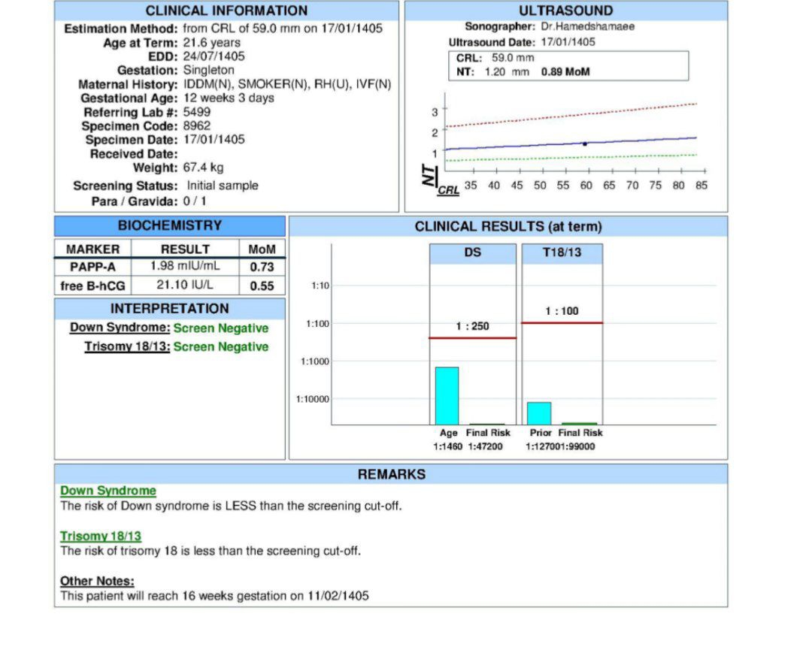This screenshot has height=650, width=812.
Task: Click the Ultrasound Date value 17/01/1405
Action: click(x=568, y=42)
